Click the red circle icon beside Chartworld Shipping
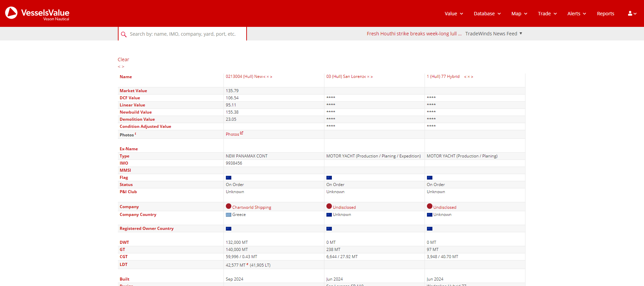Viewport: 644px width, 286px height. 229,206
